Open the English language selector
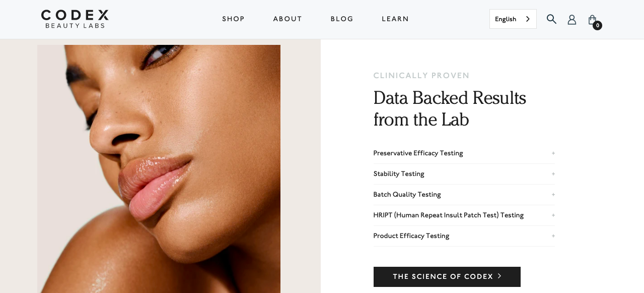The height and width of the screenshot is (293, 644). tap(513, 19)
